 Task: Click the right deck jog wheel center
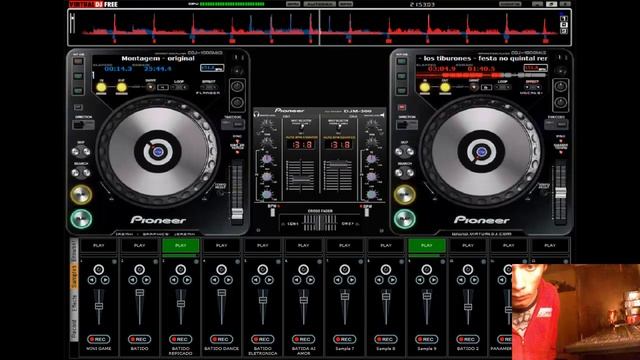[x=481, y=152]
